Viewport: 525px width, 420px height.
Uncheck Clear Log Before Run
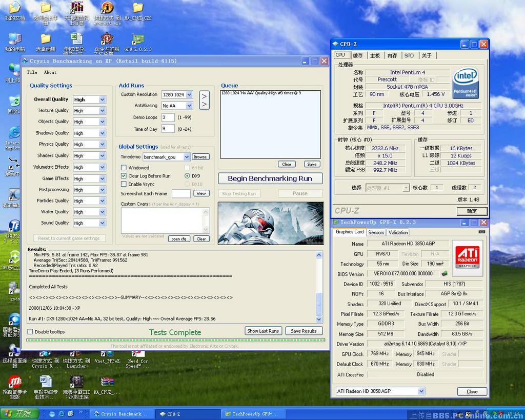124,176
